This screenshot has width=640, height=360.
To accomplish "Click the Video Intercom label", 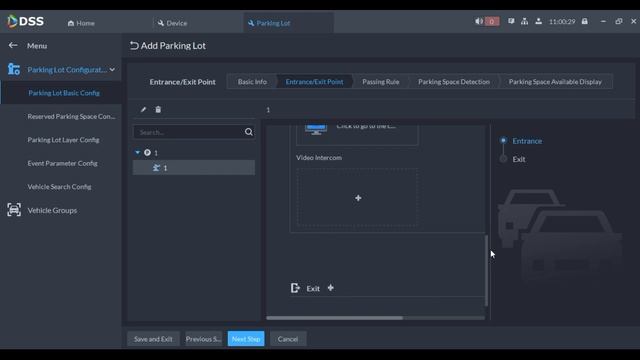I will click(x=319, y=158).
